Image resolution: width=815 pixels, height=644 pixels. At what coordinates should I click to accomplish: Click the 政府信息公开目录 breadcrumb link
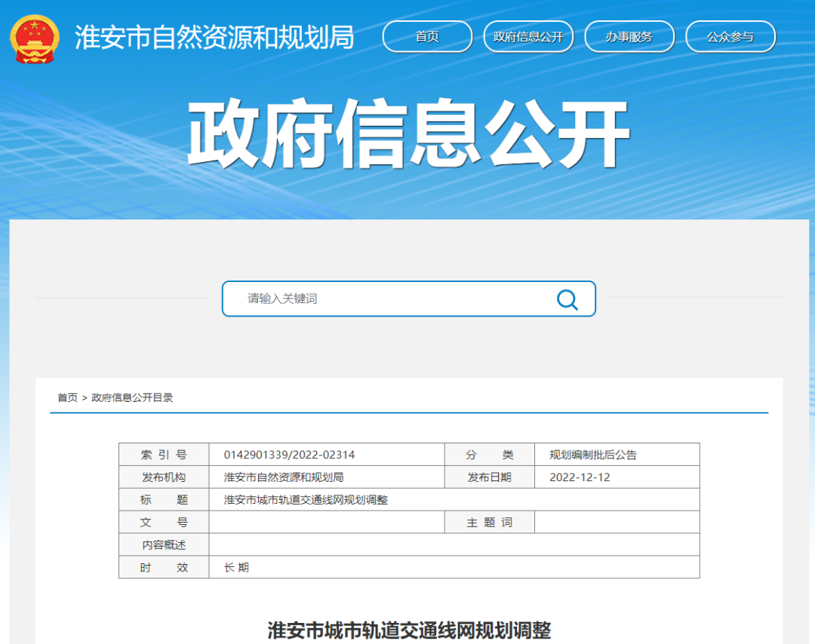[x=132, y=397]
